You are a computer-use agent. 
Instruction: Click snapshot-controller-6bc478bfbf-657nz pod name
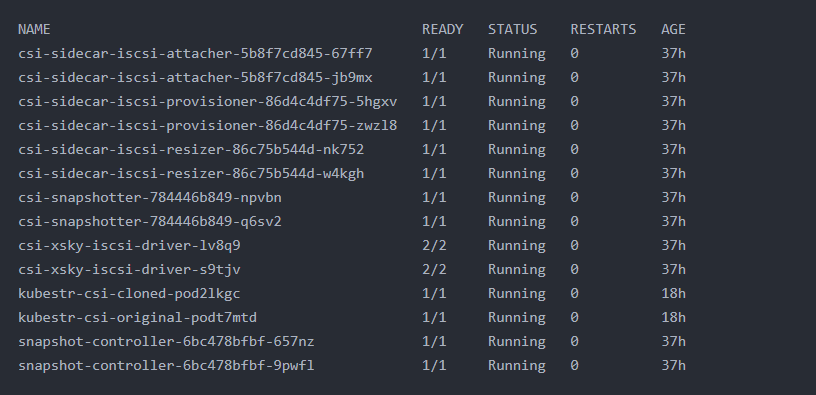(x=166, y=341)
